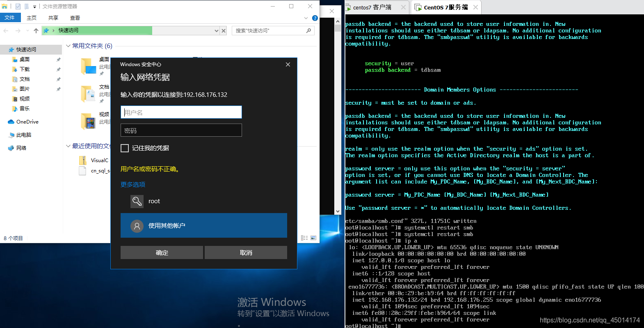The height and width of the screenshot is (328, 644).
Task: Click the 搜索"快速访问" search box
Action: [x=269, y=31]
